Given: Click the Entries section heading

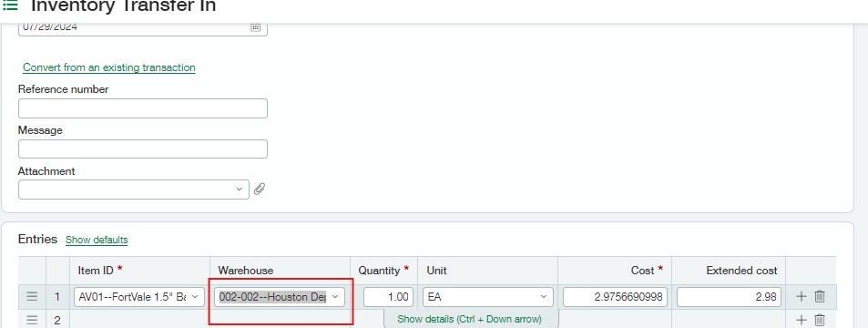Looking at the screenshot, I should [37, 239].
